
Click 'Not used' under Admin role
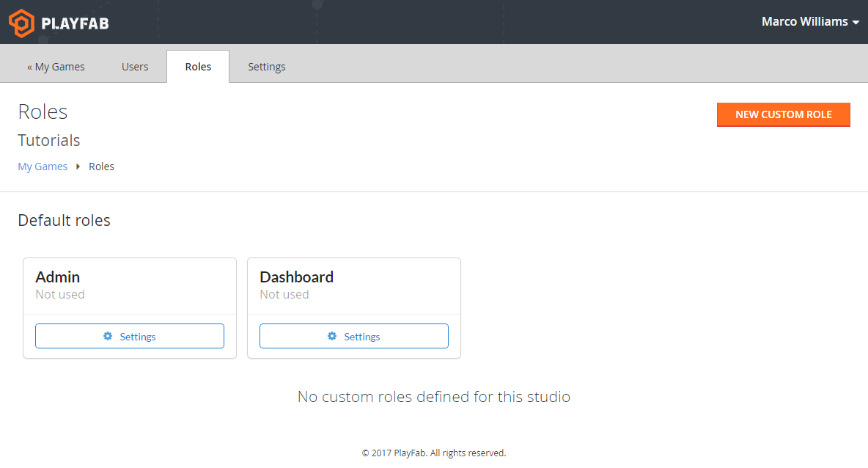tap(60, 295)
